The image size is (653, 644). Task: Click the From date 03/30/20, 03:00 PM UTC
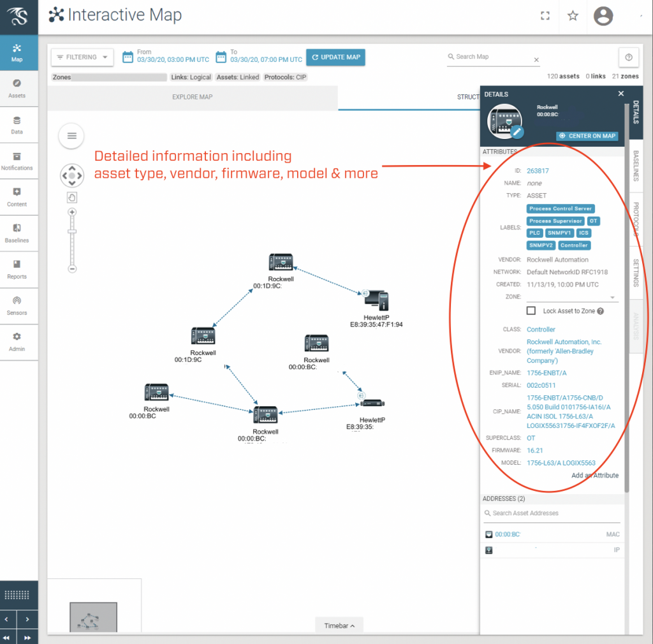(173, 59)
